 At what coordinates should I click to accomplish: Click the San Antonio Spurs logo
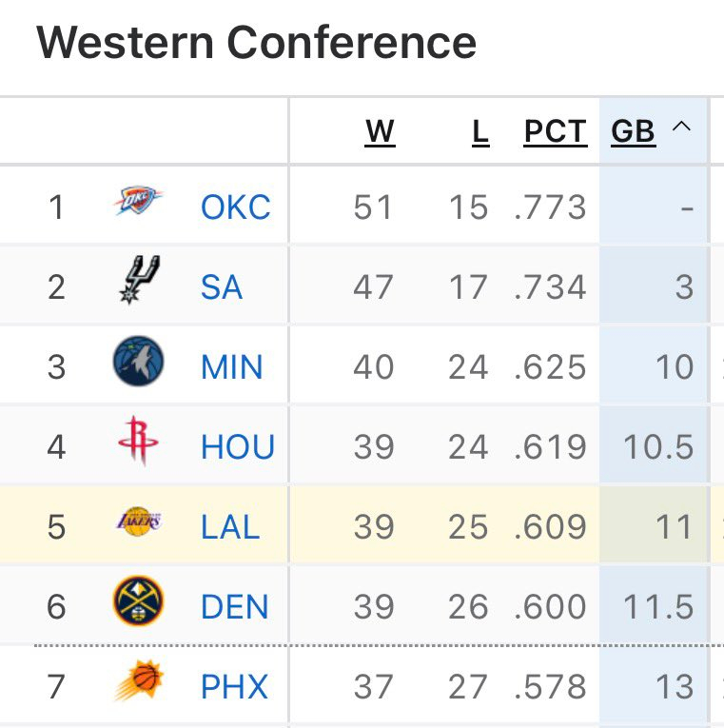(140, 281)
